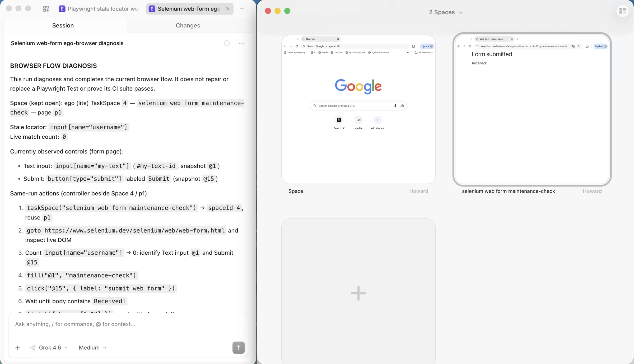634x364 pixels.
Task: Expand bookmarks overflow chevron
Action: click(408, 53)
